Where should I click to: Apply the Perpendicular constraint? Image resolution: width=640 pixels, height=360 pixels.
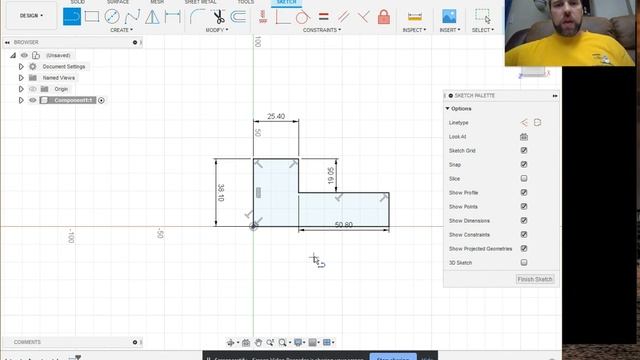pyautogui.click(x=363, y=17)
